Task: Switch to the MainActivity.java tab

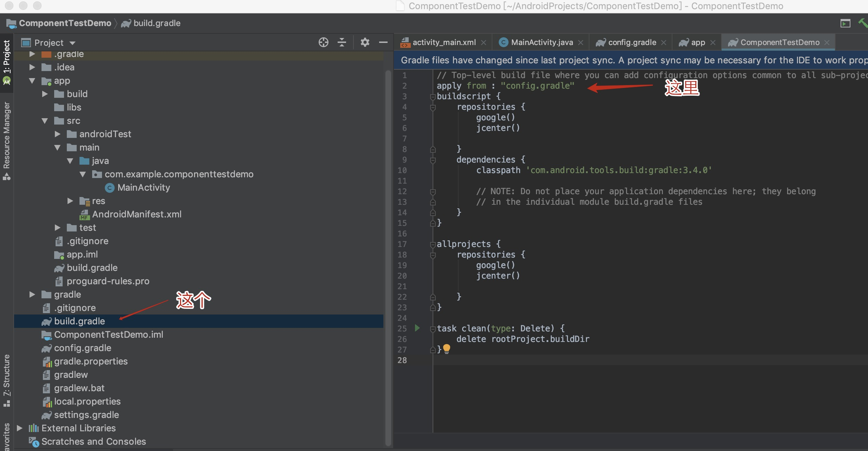Action: tap(542, 43)
